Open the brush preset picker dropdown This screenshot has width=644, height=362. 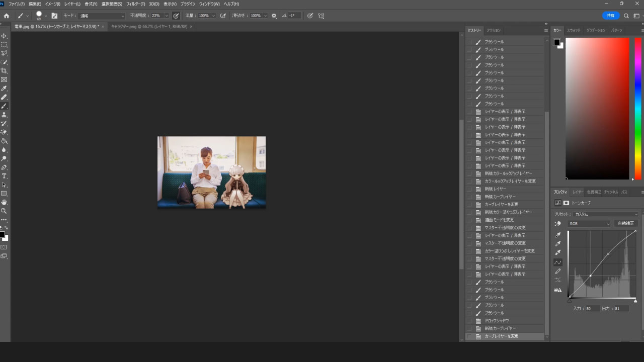coord(45,16)
